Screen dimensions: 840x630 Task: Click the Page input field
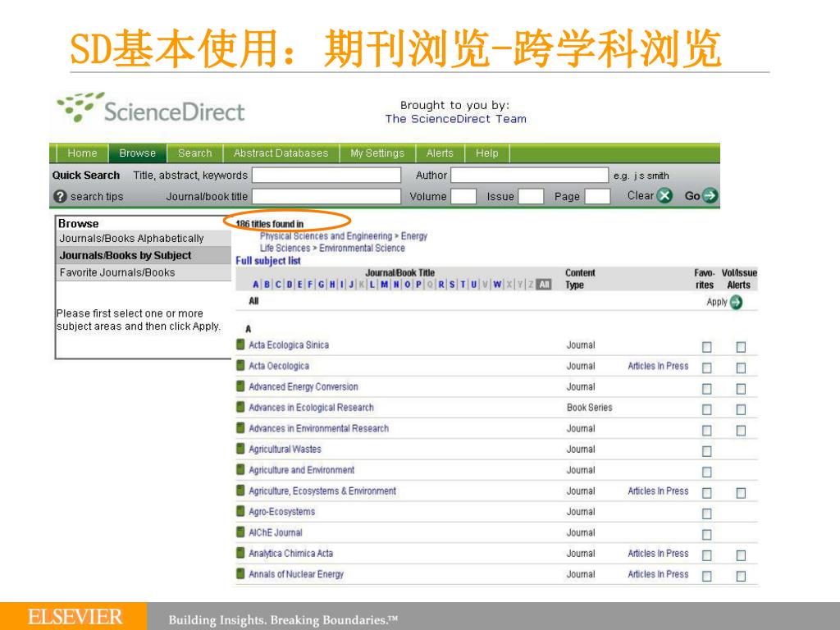coord(597,197)
